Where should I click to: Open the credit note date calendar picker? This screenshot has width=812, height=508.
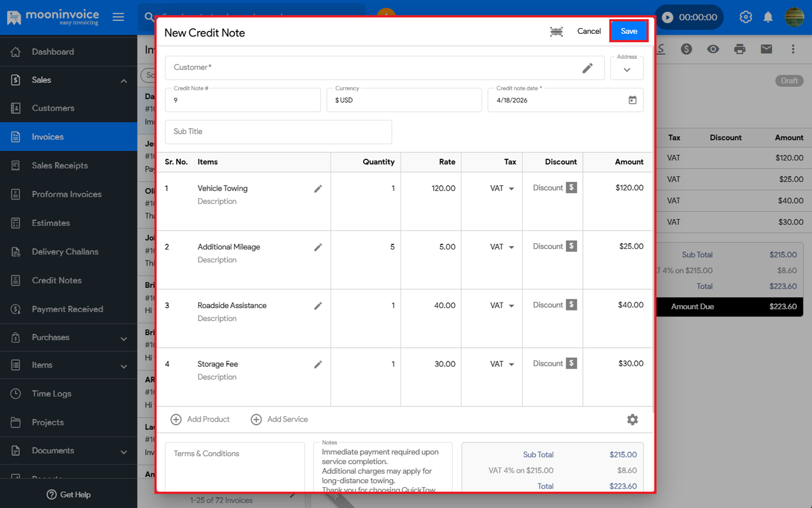(632, 100)
